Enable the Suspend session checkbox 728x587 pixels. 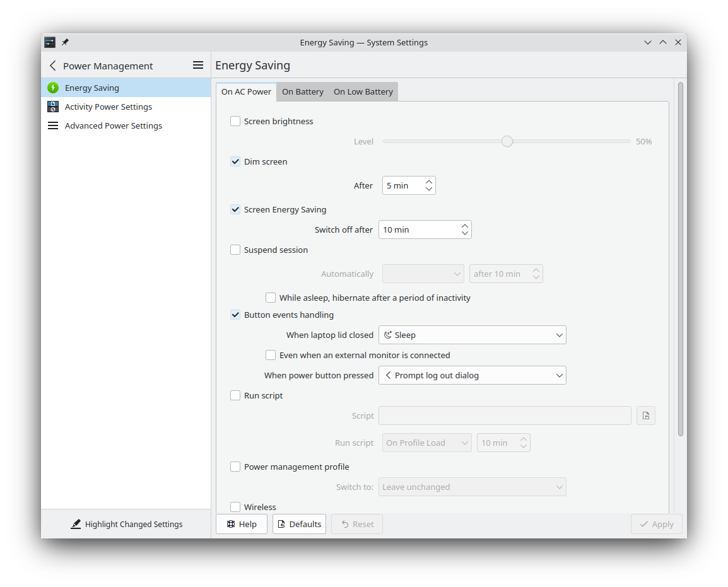(235, 250)
